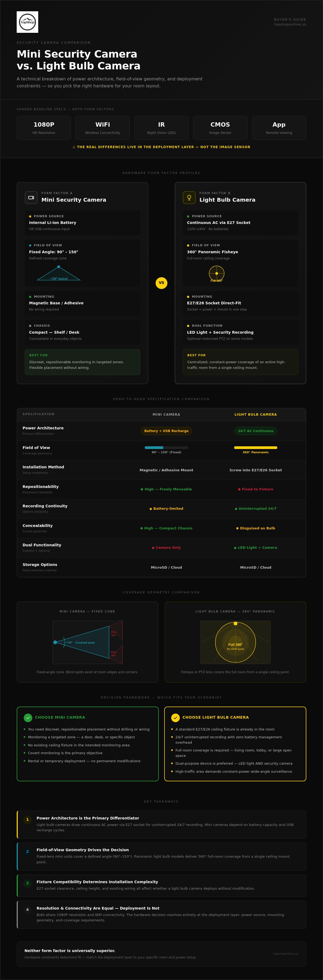Select the number 1 badge for Power Architecture takeaway
Image resolution: width=323 pixels, height=980 pixels.
click(x=27, y=819)
